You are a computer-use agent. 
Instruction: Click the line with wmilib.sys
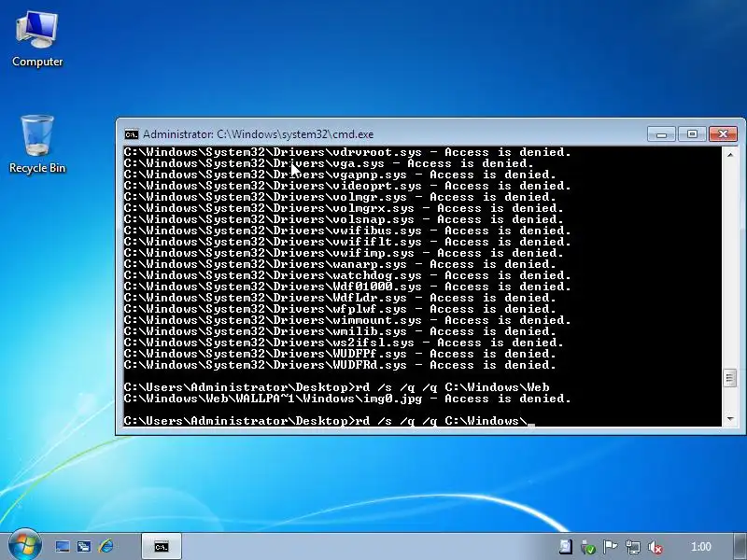click(340, 331)
